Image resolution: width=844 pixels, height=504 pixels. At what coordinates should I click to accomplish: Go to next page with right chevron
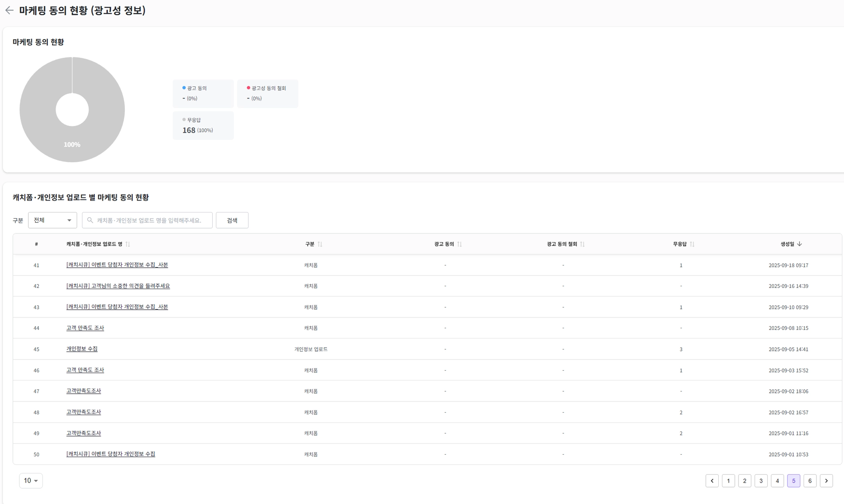click(x=826, y=481)
